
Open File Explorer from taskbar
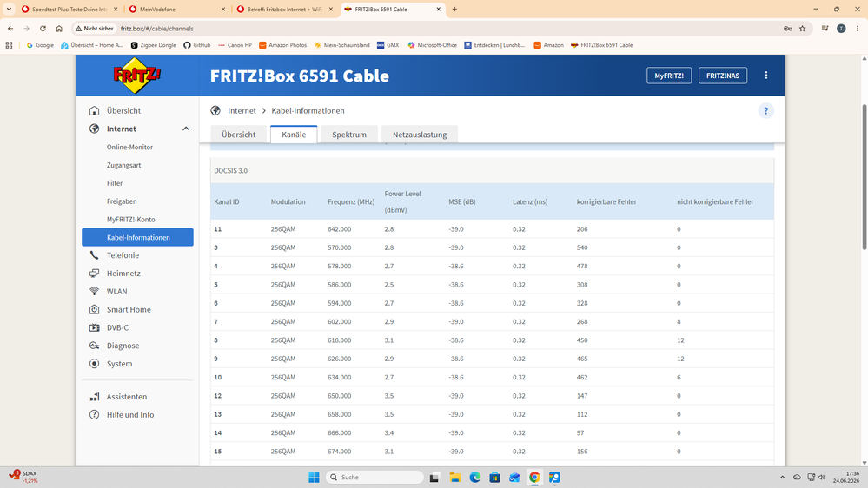coord(455,477)
